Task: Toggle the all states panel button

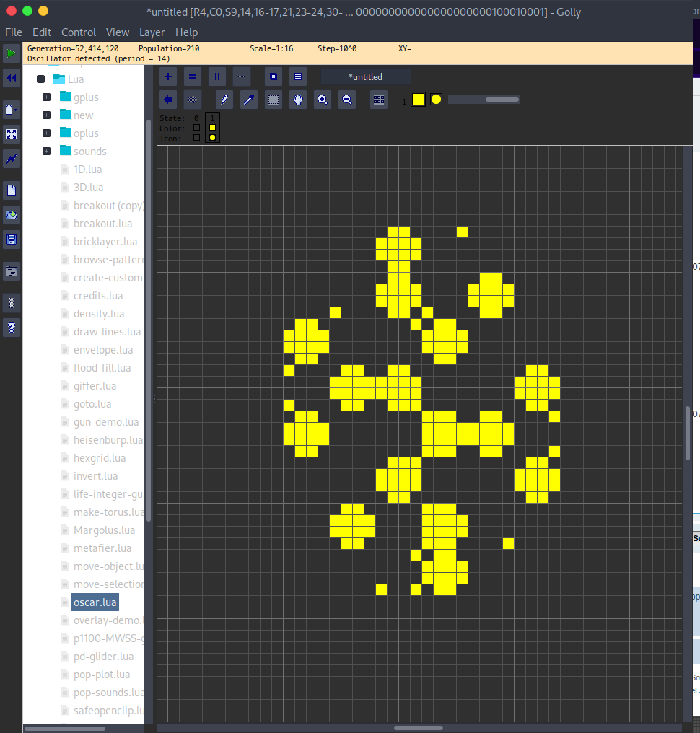Action: click(x=379, y=100)
